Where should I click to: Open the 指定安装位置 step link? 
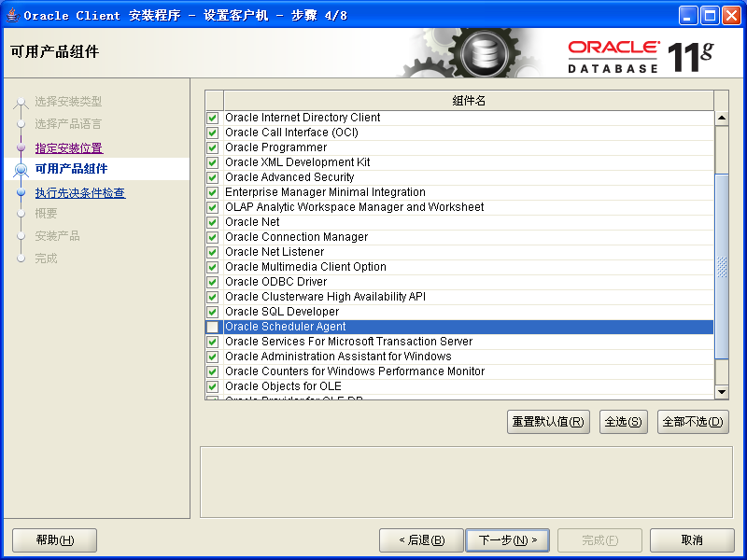click(x=69, y=148)
